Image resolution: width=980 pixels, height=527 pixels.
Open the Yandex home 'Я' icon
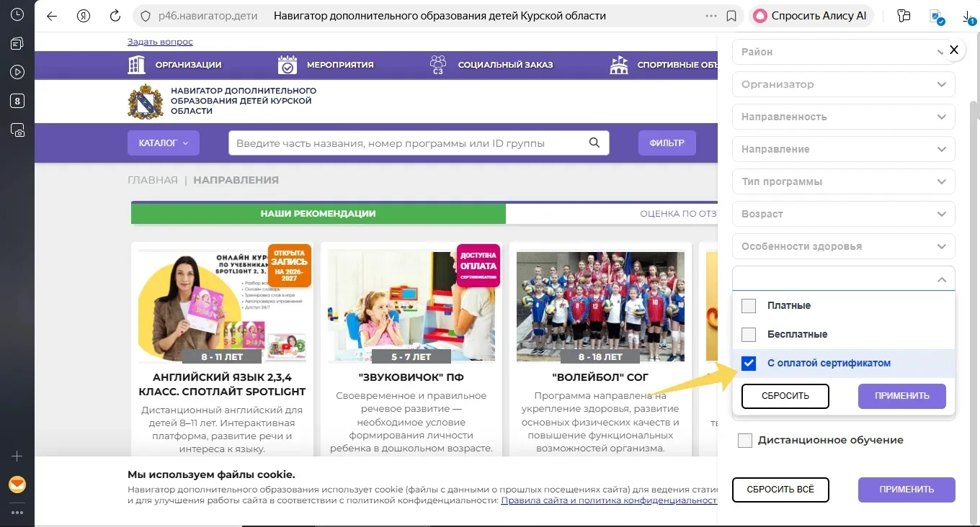84,16
